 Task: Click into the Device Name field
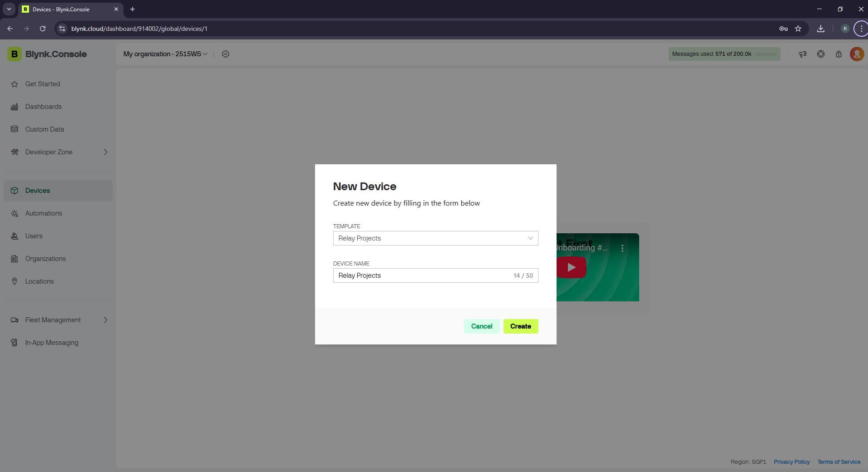[x=422, y=275]
